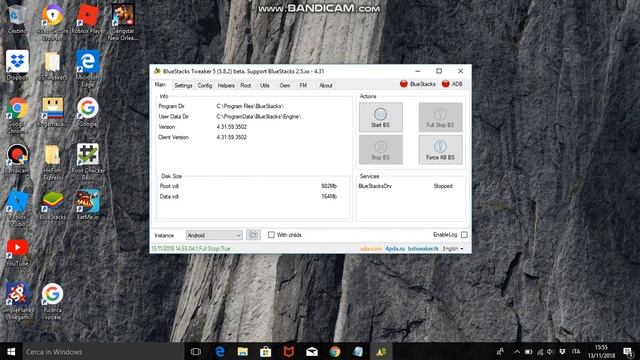Click the Force Kill BS button

click(440, 150)
